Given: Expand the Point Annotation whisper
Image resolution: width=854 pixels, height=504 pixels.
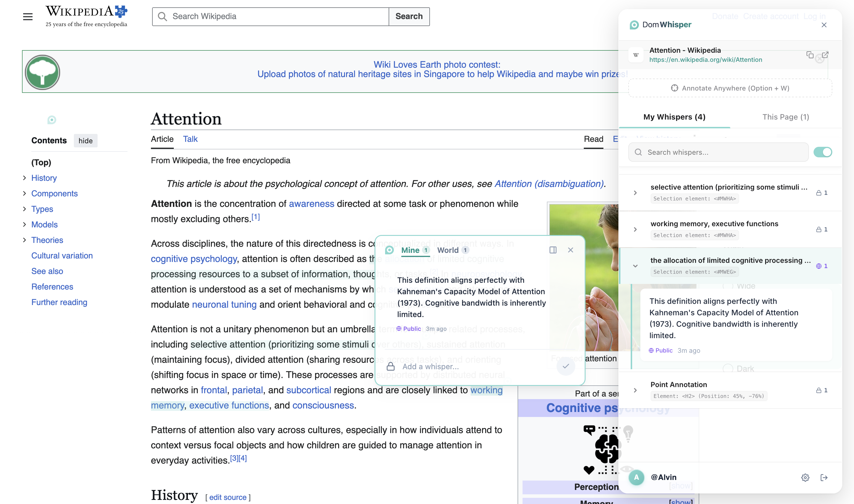Looking at the screenshot, I should [x=635, y=390].
